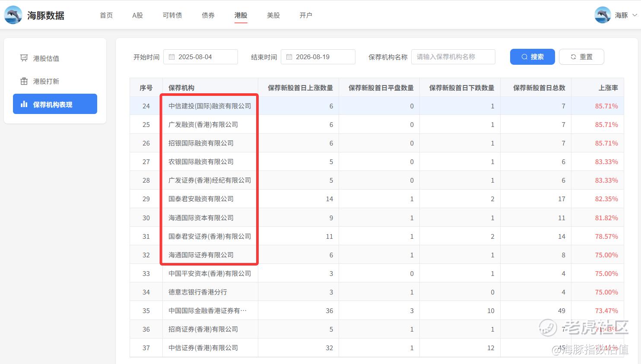The image size is (641, 364).
Task: Select 中国平安资本(香港)有限公司 in the table
Action: click(210, 274)
